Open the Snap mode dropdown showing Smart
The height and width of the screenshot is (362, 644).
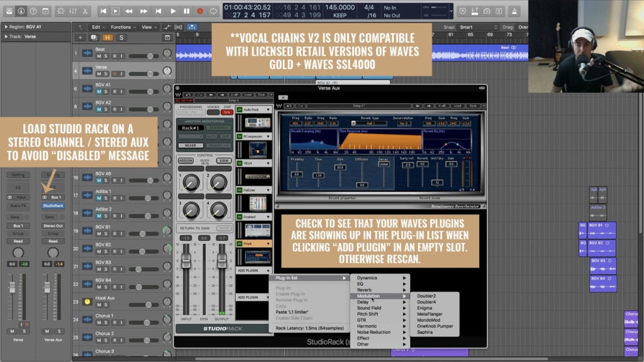click(x=479, y=27)
